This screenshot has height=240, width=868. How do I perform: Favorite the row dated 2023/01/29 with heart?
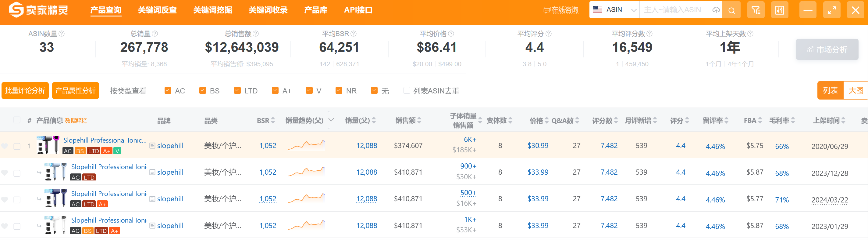4,226
